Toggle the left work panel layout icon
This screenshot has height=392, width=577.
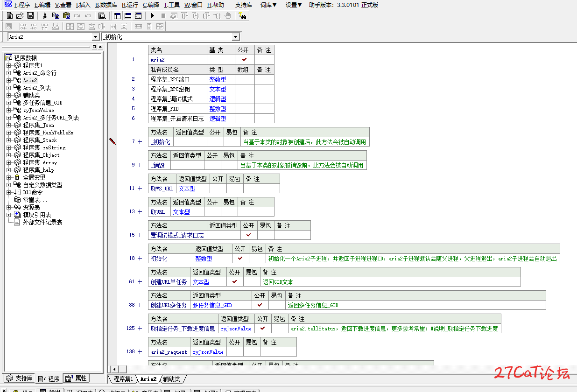click(x=117, y=15)
